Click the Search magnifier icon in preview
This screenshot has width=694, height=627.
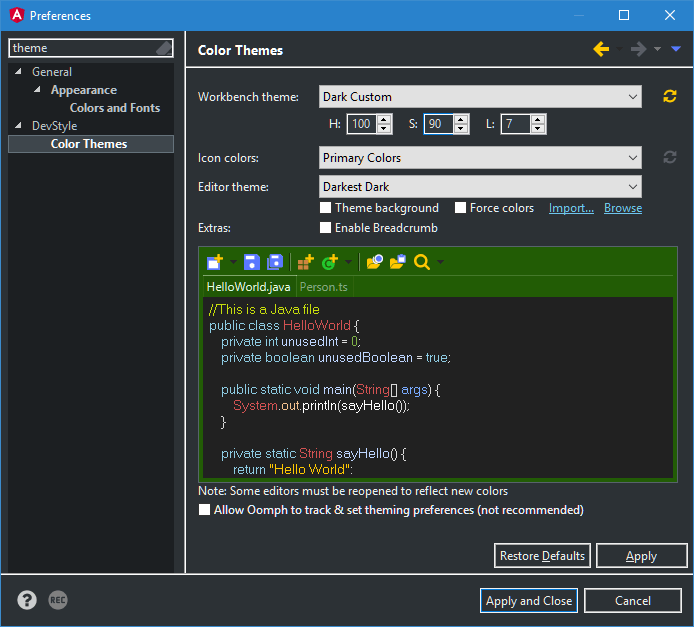422,262
